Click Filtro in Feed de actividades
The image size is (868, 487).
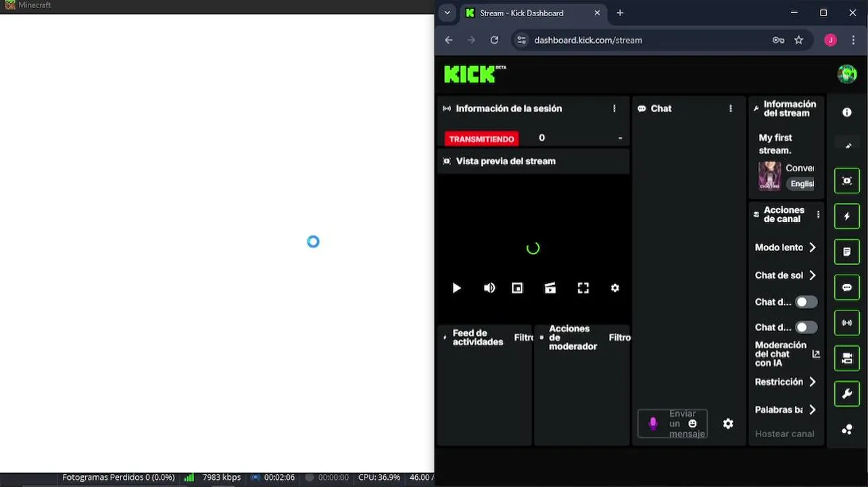click(524, 338)
